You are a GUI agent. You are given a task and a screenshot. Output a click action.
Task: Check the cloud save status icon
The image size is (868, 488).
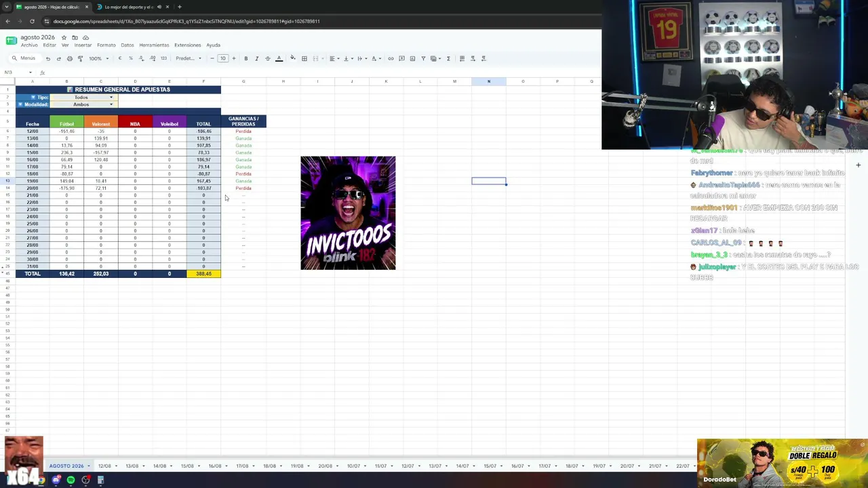85,37
